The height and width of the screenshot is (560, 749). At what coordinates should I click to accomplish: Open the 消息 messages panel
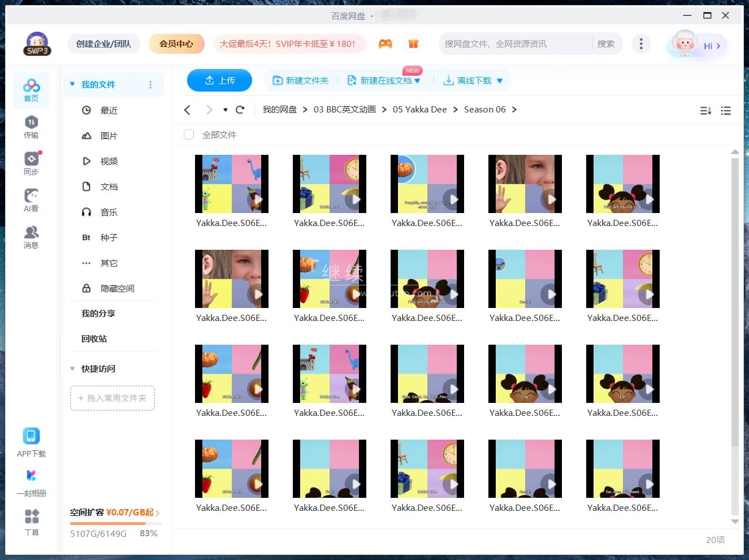(31, 237)
